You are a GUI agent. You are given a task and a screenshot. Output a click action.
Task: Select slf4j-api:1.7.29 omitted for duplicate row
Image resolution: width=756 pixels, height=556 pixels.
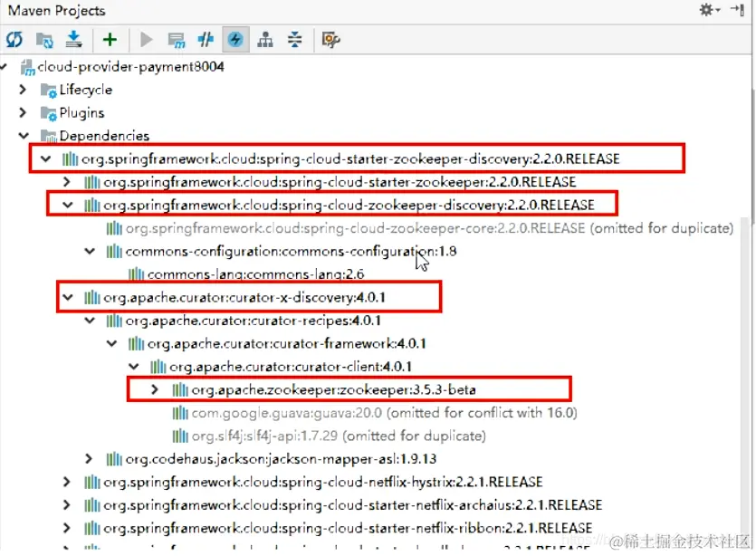coord(329,436)
